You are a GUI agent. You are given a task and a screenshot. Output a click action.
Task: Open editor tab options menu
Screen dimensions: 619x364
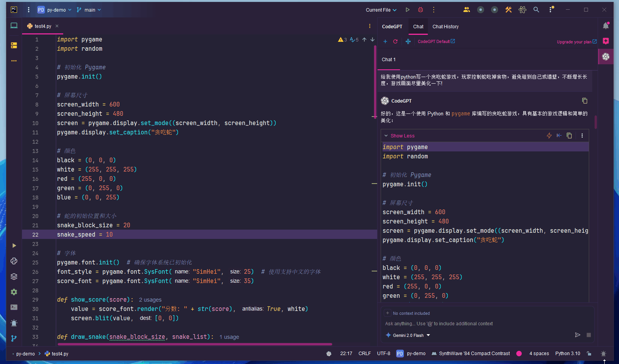click(370, 26)
